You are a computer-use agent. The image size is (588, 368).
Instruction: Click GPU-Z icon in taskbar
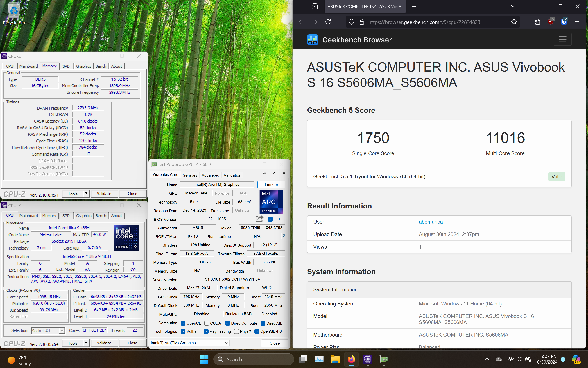coord(384,359)
